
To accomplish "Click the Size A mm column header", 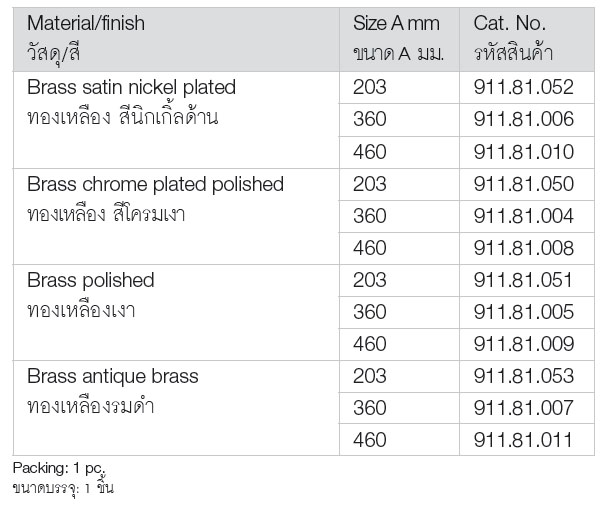I will pyautogui.click(x=399, y=39).
